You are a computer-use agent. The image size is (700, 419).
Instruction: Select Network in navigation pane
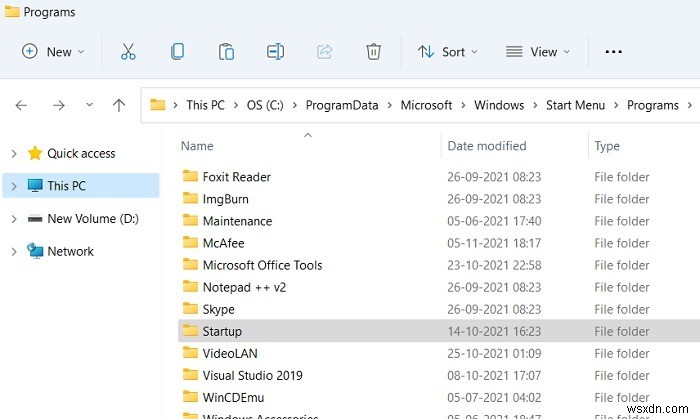coord(71,251)
